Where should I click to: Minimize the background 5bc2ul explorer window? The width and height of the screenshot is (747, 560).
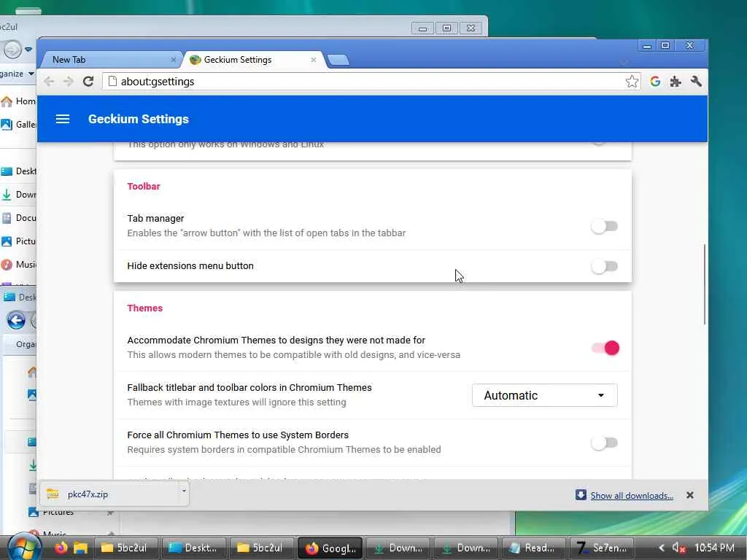(x=422, y=28)
